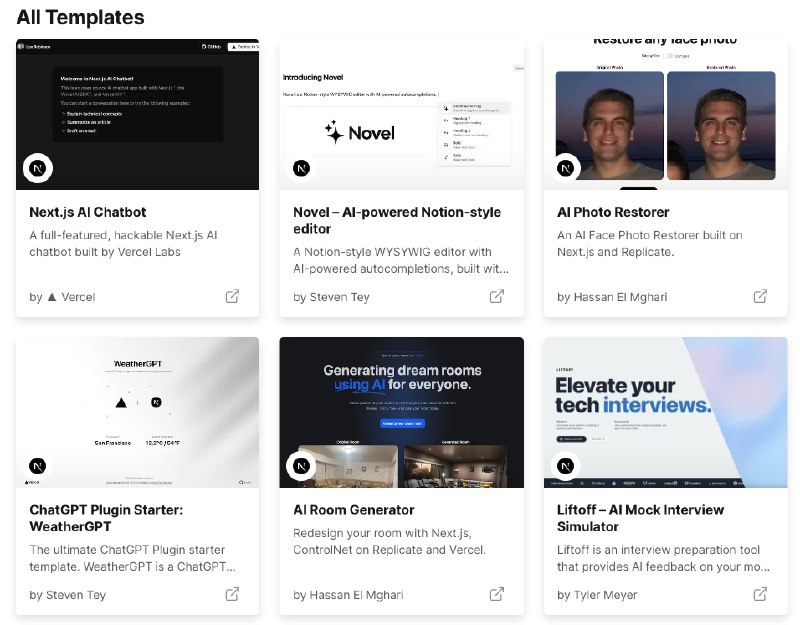
Task: Click author Hassan El Mghari on Photo Restorer card
Action: click(x=620, y=297)
